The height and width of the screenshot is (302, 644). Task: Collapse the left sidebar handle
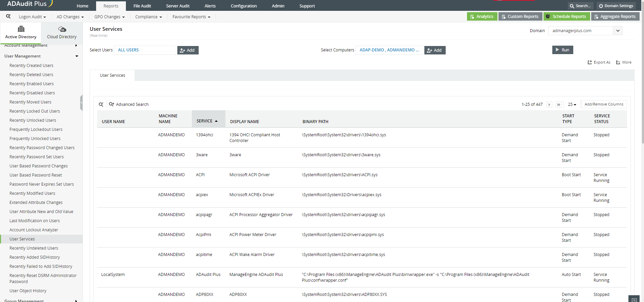coord(81,103)
